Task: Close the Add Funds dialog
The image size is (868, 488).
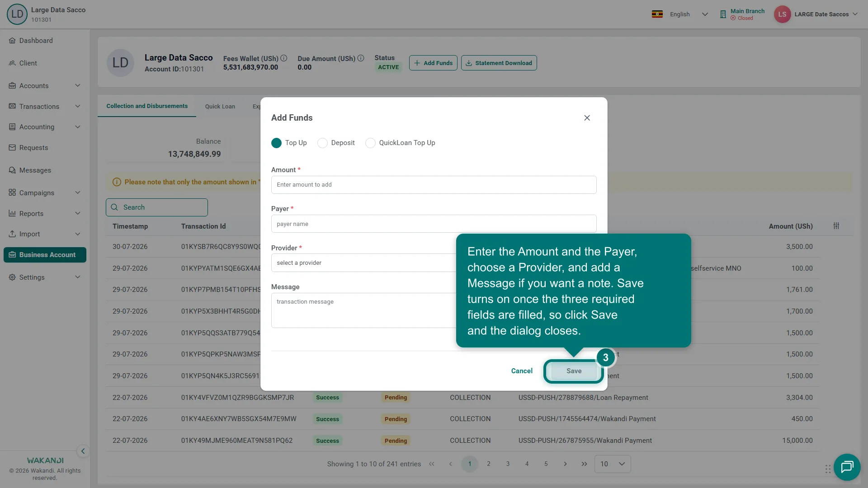Action: point(587,118)
